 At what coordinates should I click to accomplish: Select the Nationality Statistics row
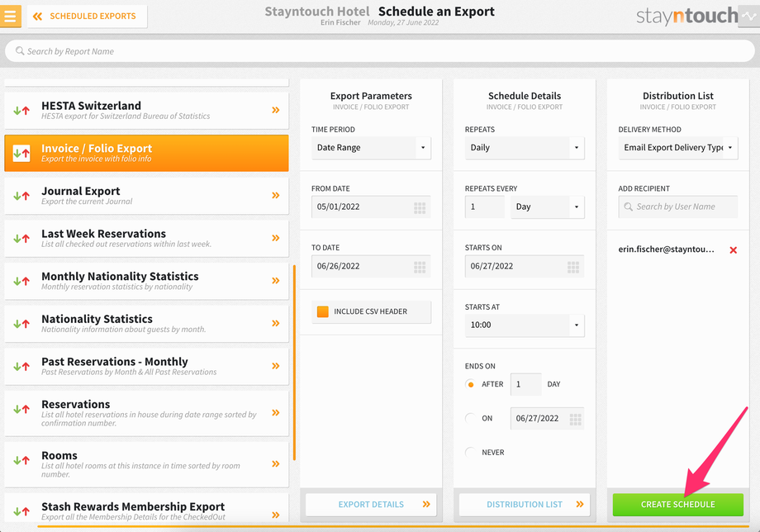(146, 324)
